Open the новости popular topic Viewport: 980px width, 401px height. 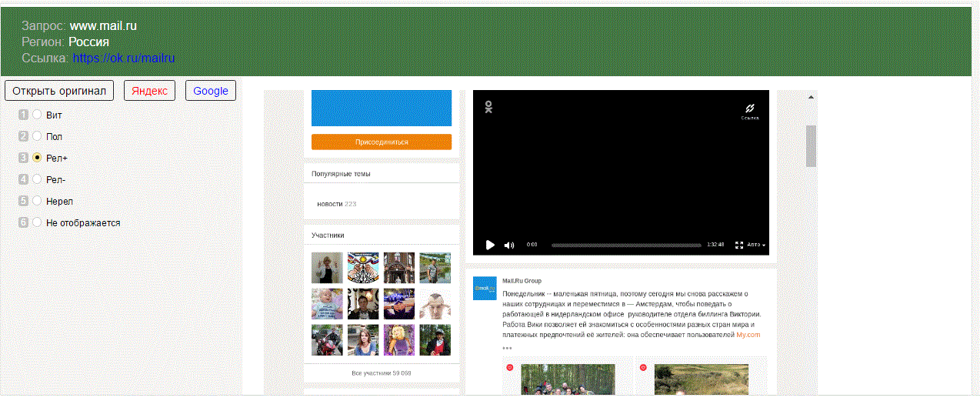tap(330, 204)
